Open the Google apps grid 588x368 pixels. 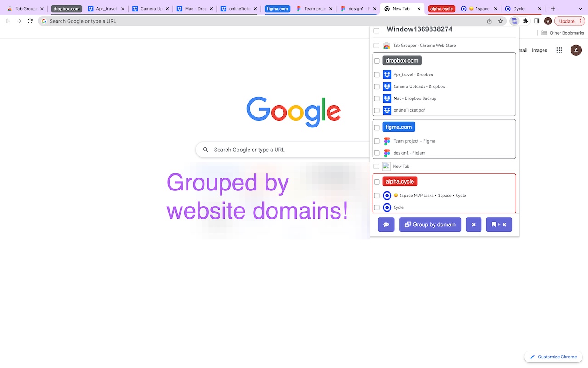coord(559,50)
